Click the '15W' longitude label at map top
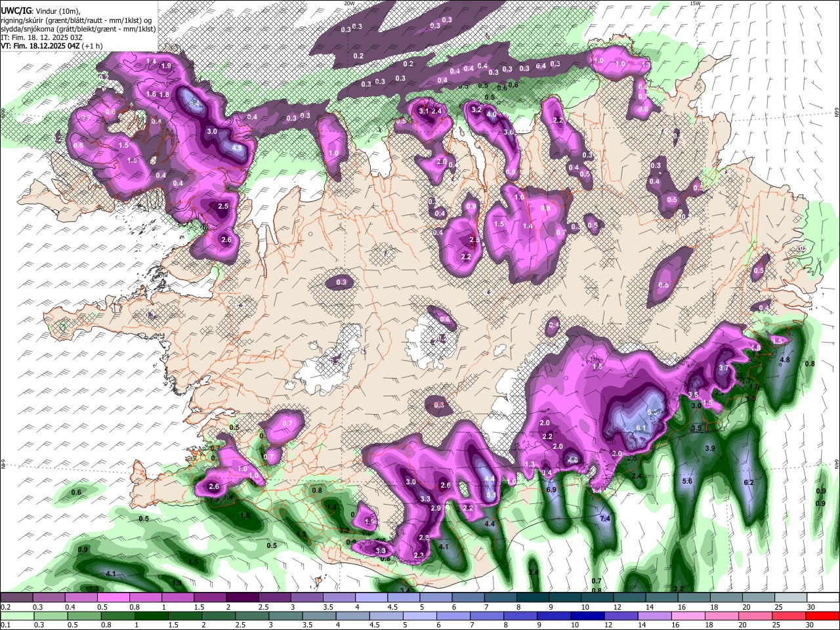This screenshot has width=840, height=630. [695, 3]
